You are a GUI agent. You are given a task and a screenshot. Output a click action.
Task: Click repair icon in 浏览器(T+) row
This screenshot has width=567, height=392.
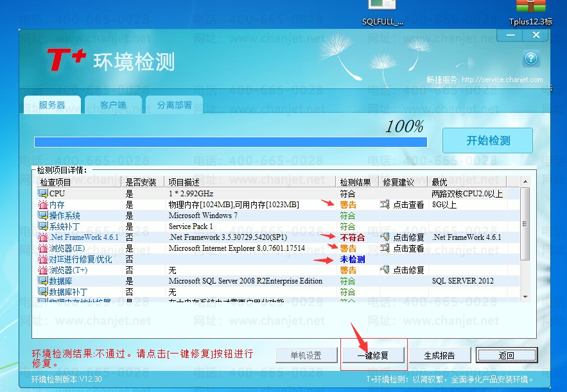pyautogui.click(x=385, y=269)
